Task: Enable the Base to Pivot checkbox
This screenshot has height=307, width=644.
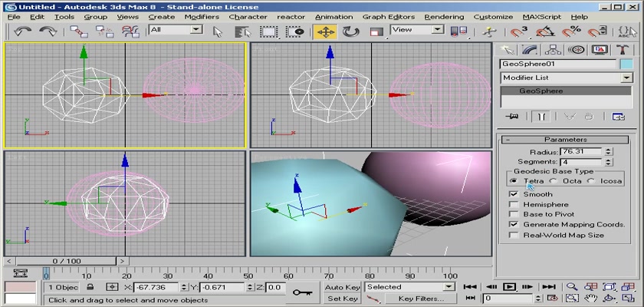Action: [x=514, y=214]
